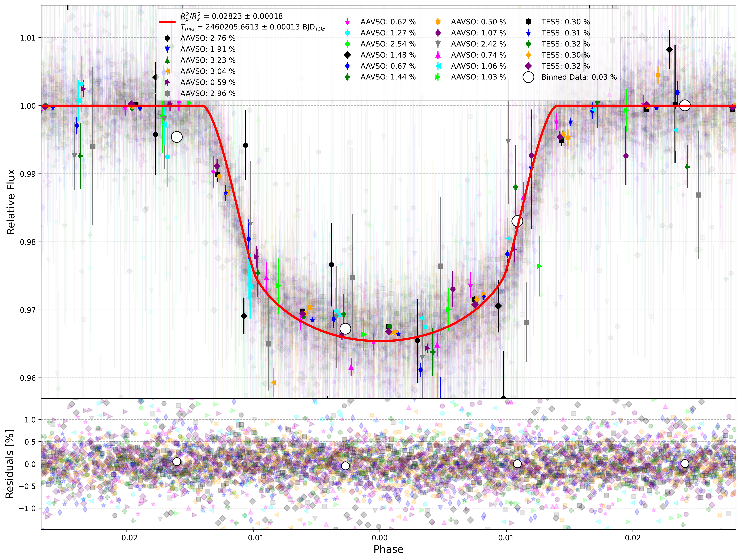
Task: Click the Rp²/Rs² = 0.02823 ± 0.00018 legend text
Action: click(231, 16)
